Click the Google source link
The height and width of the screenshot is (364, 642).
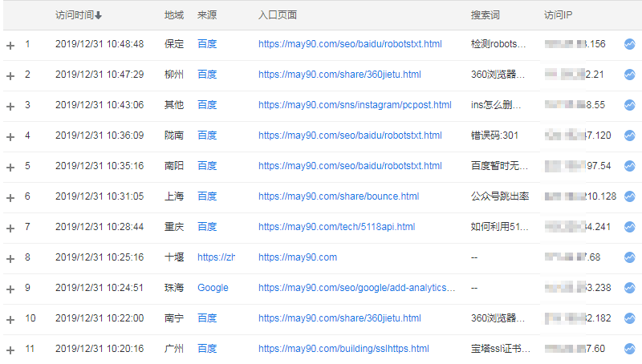coord(213,288)
